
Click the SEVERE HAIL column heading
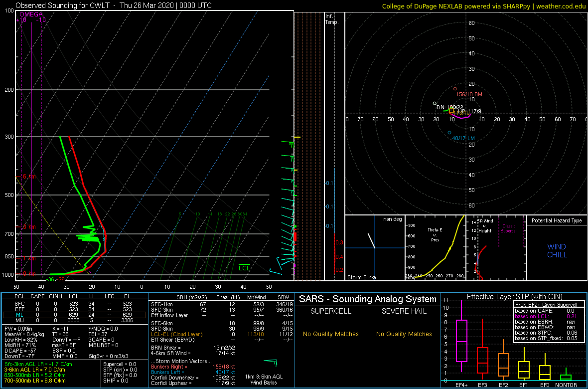(x=404, y=312)
